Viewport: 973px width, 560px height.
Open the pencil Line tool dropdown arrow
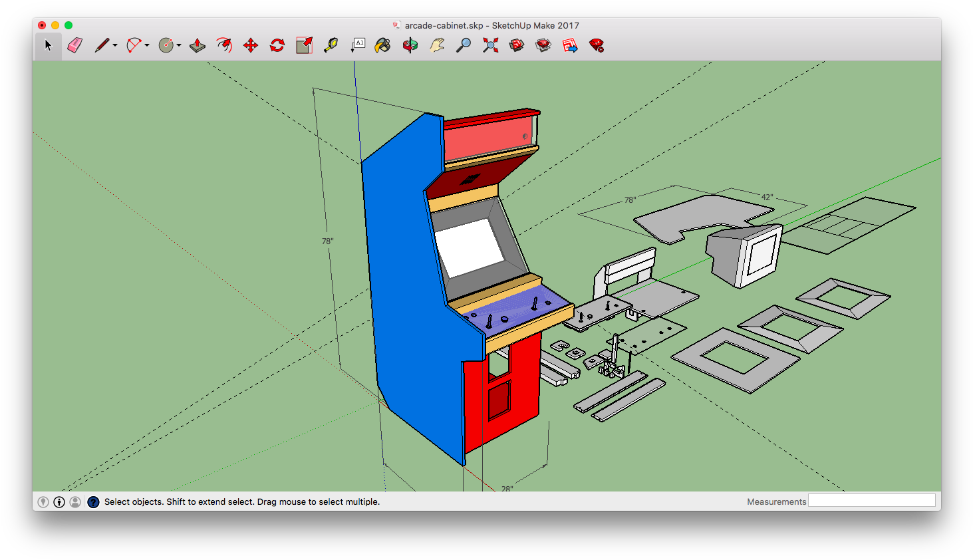click(x=115, y=45)
